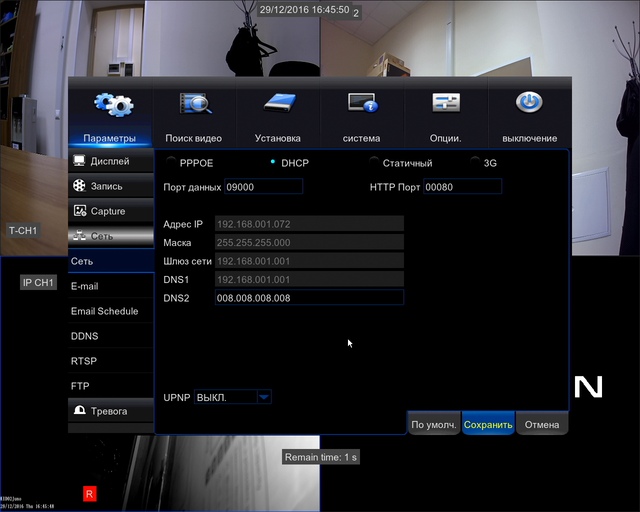Click the Порт данных 09000 field
This screenshot has width=640, height=512.
(264, 187)
